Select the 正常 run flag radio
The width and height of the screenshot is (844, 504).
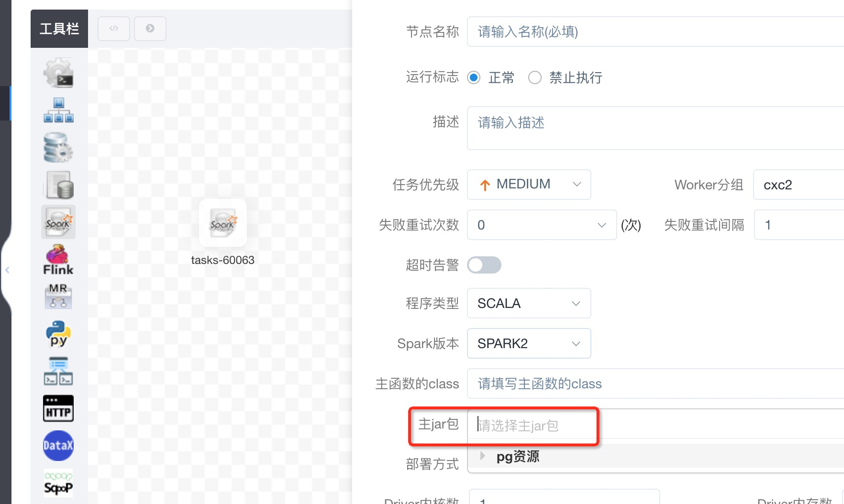point(474,77)
